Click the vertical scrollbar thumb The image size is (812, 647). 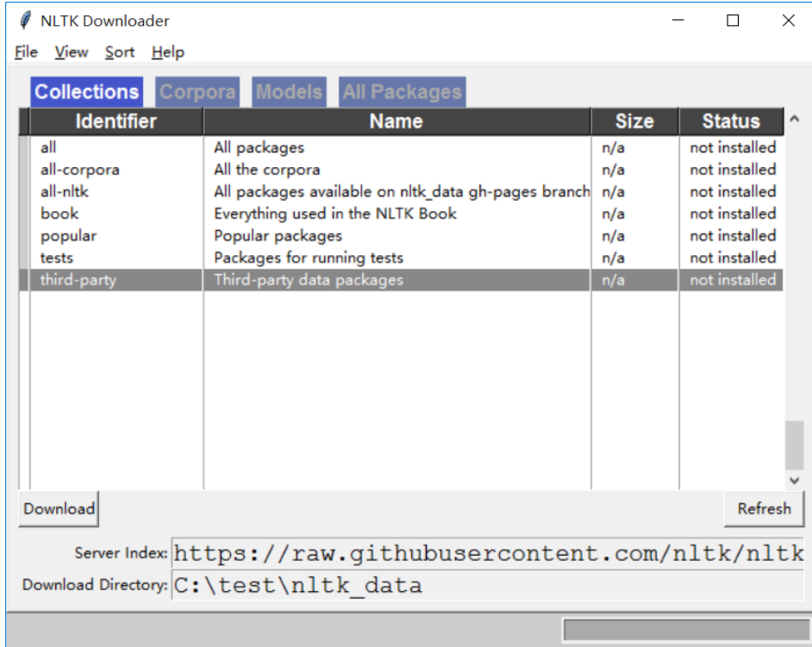click(795, 445)
